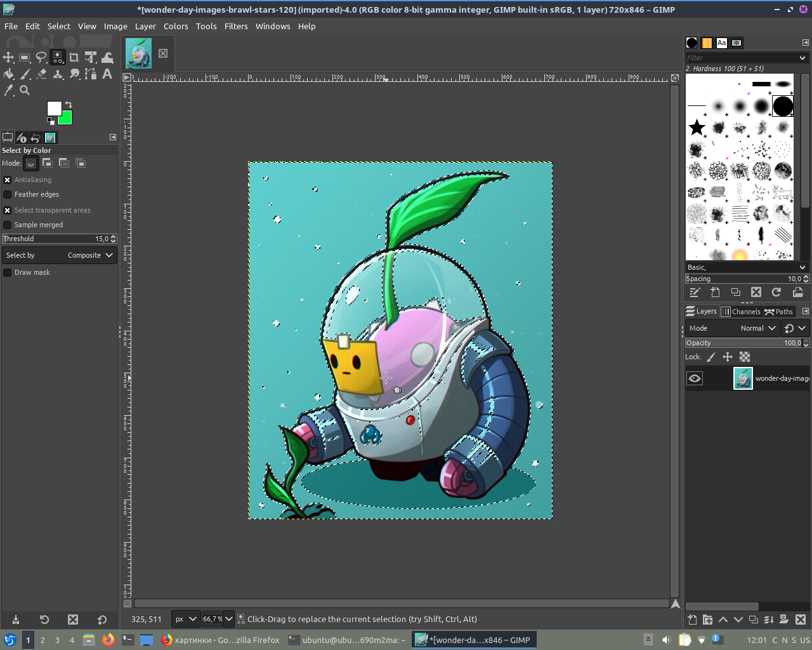
Task: Switch to the ubuntu terminal taskbar window
Action: pyautogui.click(x=346, y=640)
